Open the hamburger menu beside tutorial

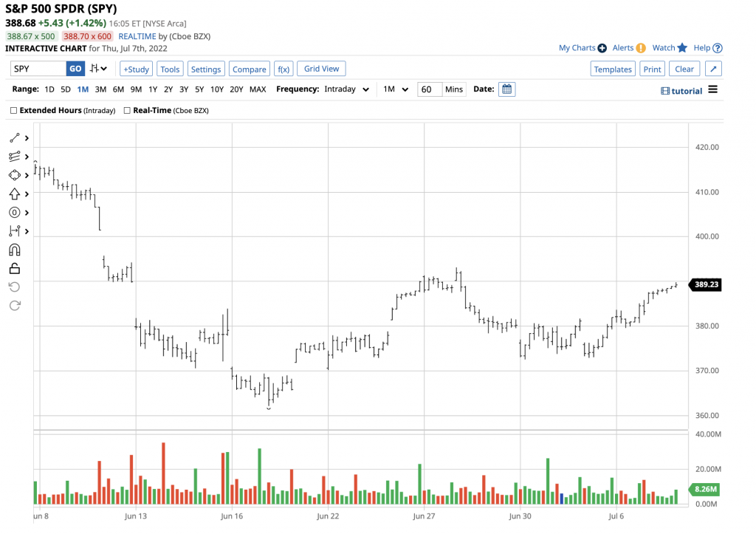point(712,89)
